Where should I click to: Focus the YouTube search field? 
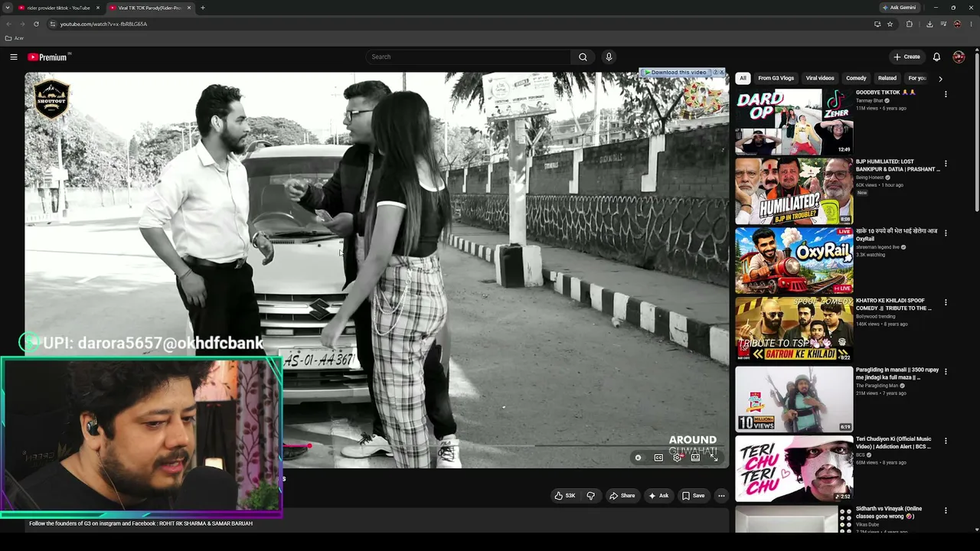469,57
